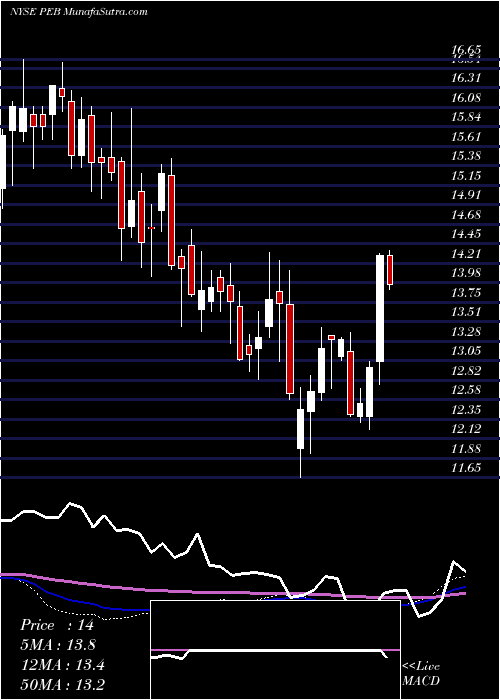Click the <<Live MACD label
500x700 pixels.
coord(421,673)
